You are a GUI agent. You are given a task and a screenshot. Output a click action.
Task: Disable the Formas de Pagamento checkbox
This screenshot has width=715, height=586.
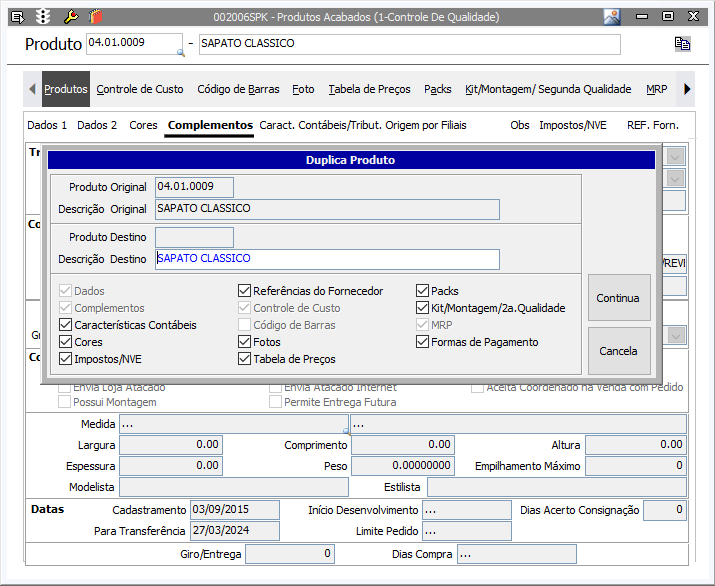[423, 342]
